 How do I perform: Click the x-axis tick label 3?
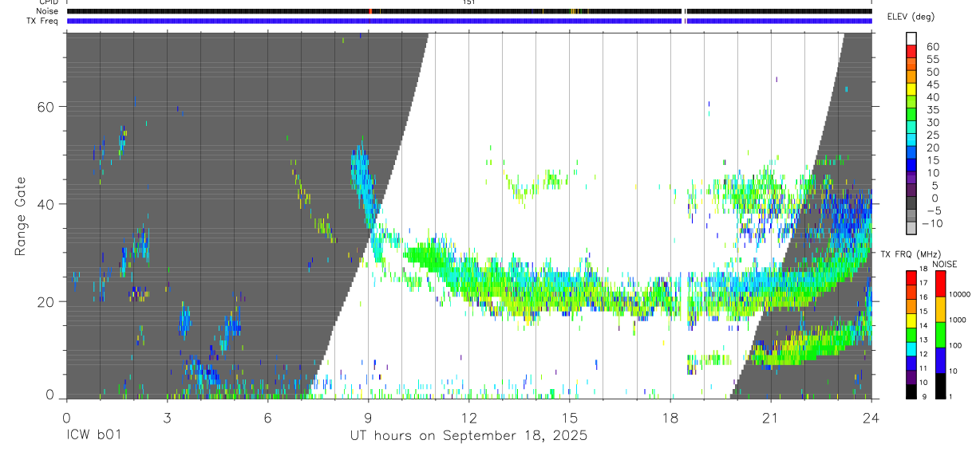coord(167,416)
